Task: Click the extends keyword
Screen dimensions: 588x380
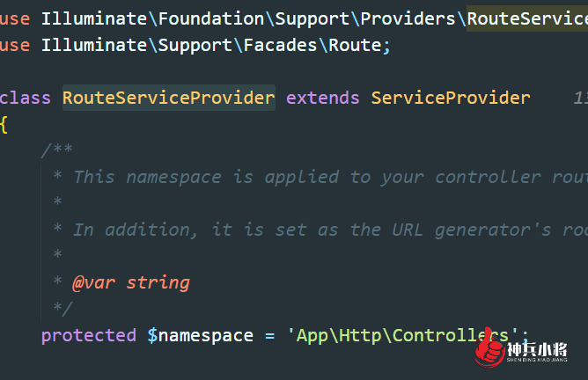Action: pyautogui.click(x=323, y=98)
